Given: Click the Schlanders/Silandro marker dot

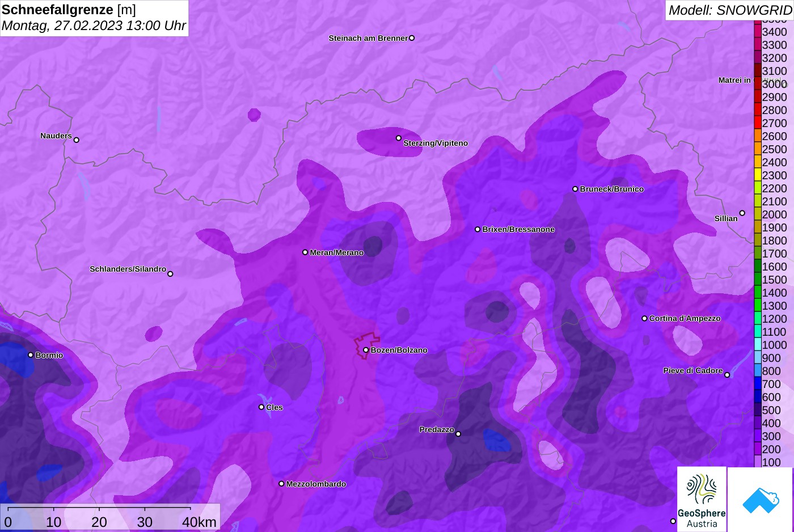Looking at the screenshot, I should point(170,274).
